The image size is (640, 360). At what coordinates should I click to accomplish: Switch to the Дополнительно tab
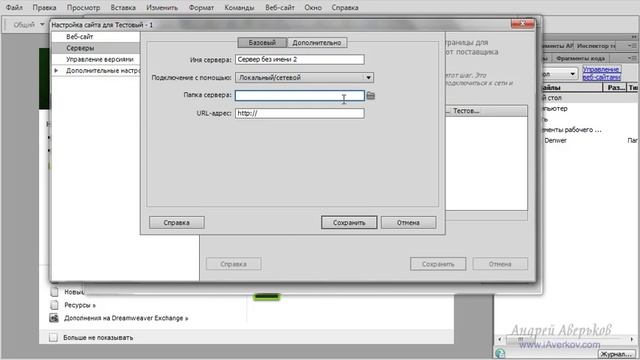coord(317,42)
